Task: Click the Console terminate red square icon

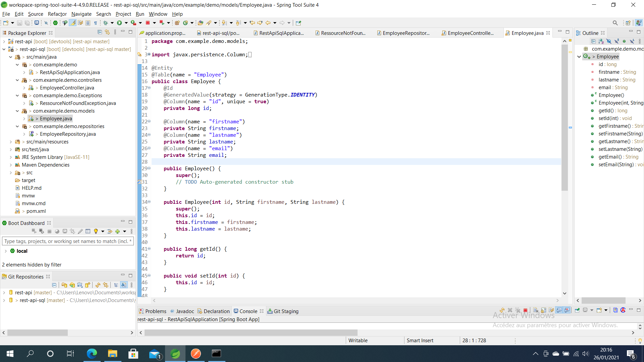Action: click(x=526, y=310)
